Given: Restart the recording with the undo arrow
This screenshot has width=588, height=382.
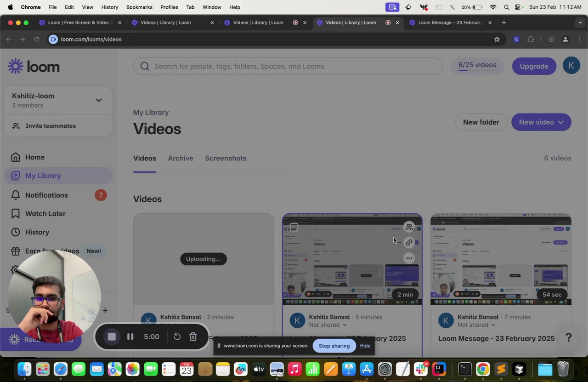Looking at the screenshot, I should [x=177, y=336].
